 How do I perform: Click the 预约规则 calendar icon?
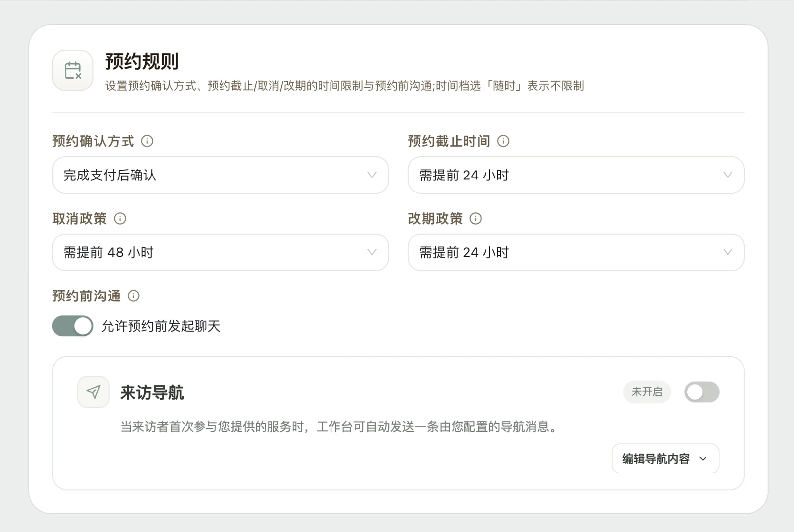point(72,70)
